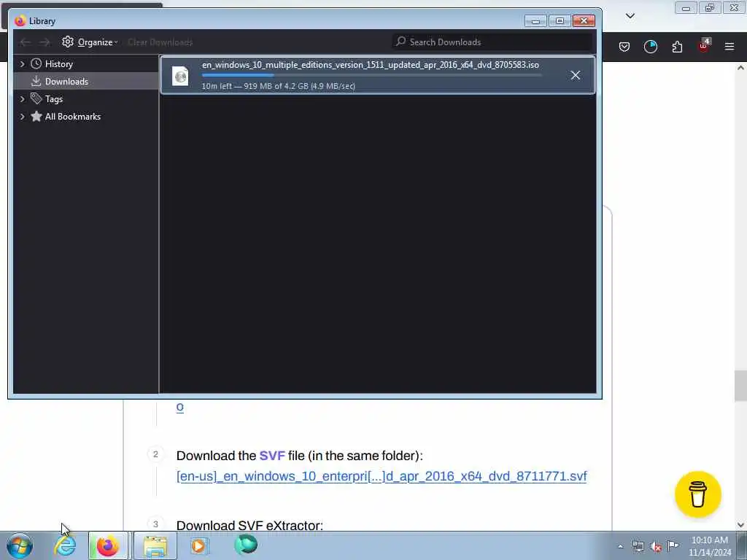Show hidden system tray icons
747x560 pixels.
[x=620, y=546]
